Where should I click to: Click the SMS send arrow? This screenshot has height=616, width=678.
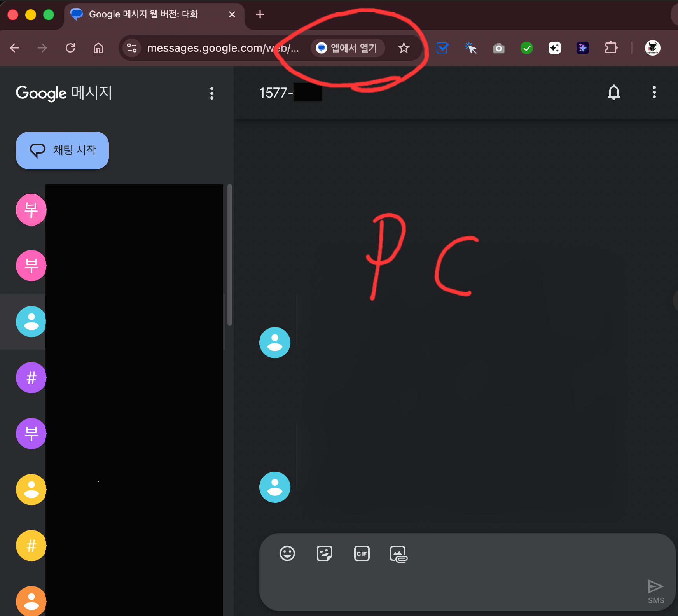coord(655,587)
